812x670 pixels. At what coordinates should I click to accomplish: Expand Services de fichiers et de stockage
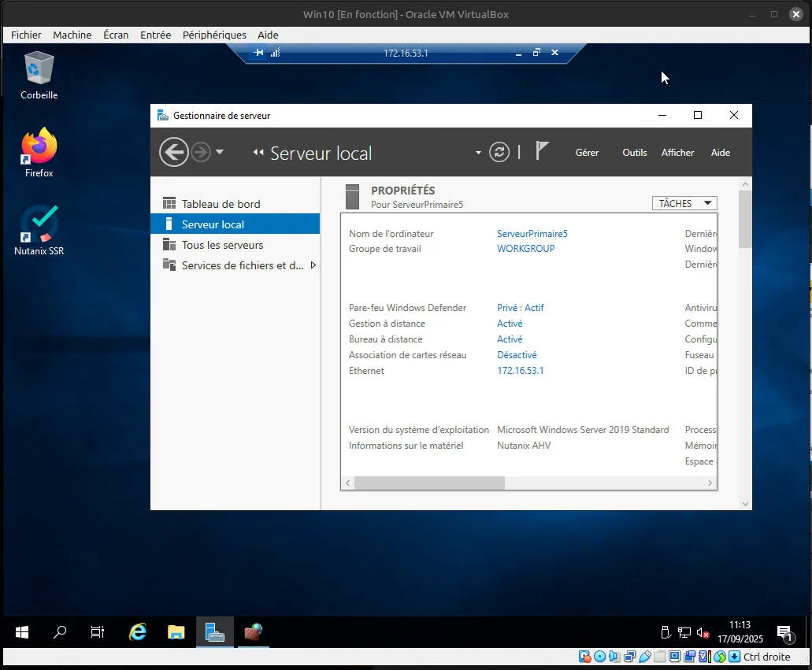pyautogui.click(x=313, y=265)
